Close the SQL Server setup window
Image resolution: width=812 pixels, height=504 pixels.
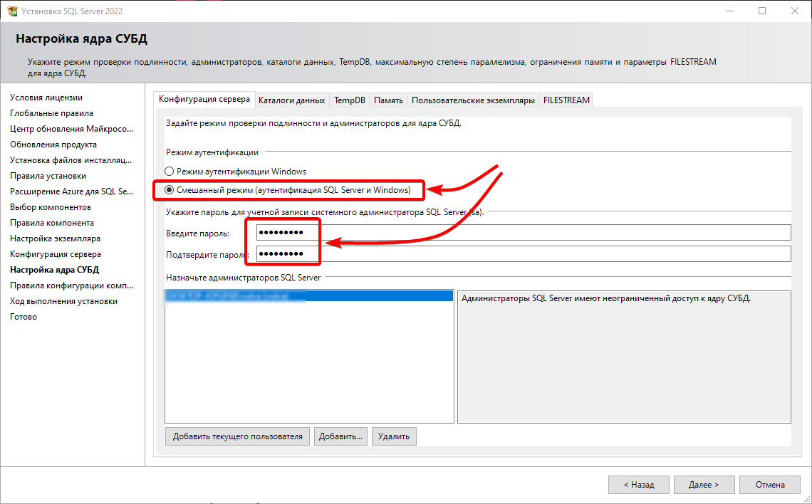coord(794,11)
